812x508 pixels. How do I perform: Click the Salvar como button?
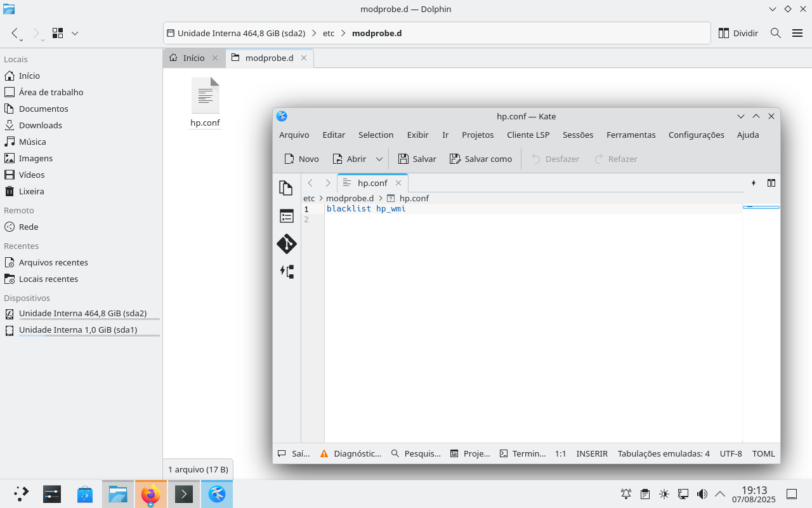tap(481, 159)
